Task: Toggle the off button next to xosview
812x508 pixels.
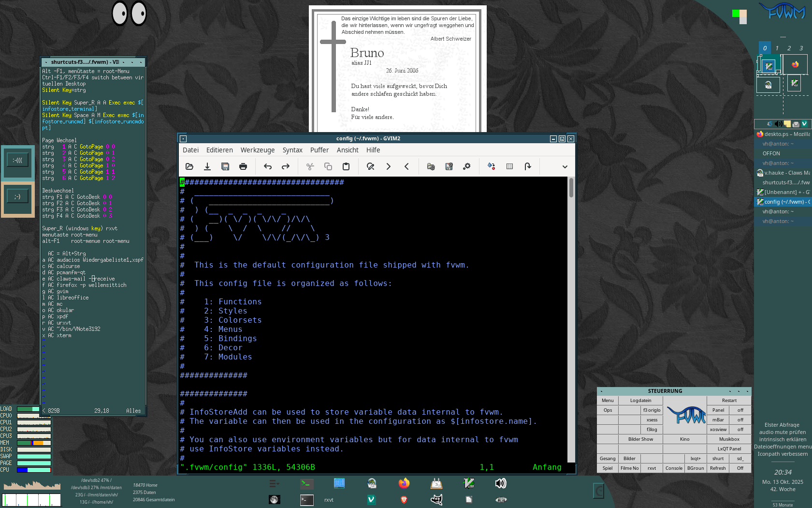Action: click(740, 430)
